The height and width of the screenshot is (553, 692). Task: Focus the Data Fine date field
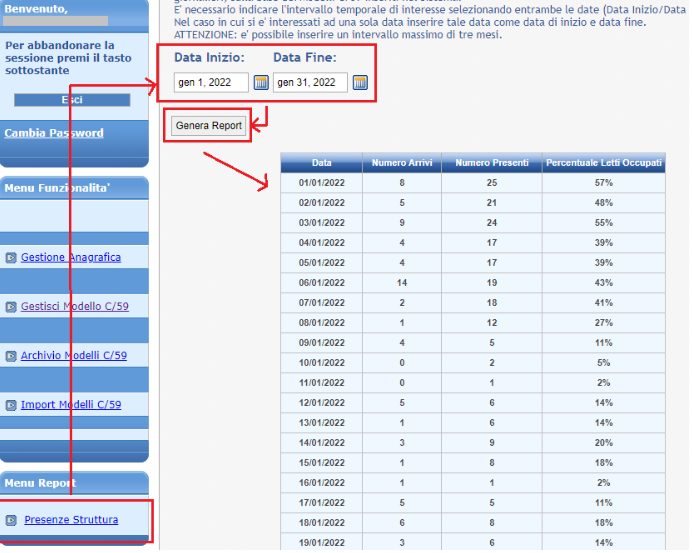click(x=310, y=83)
